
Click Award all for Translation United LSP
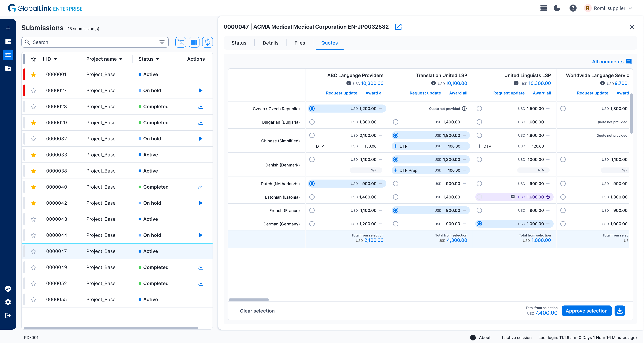(458, 93)
